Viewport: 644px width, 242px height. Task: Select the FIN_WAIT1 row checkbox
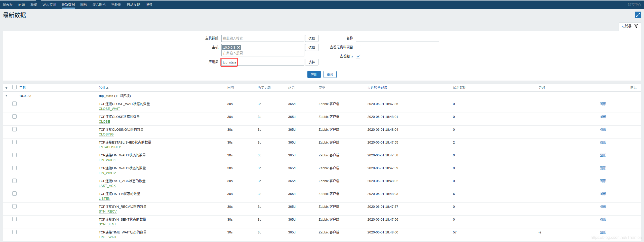(x=15, y=155)
